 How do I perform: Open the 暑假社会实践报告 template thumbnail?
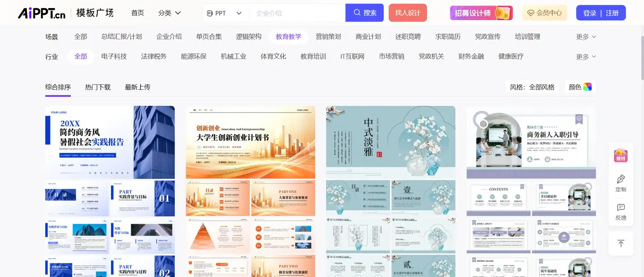click(110, 142)
